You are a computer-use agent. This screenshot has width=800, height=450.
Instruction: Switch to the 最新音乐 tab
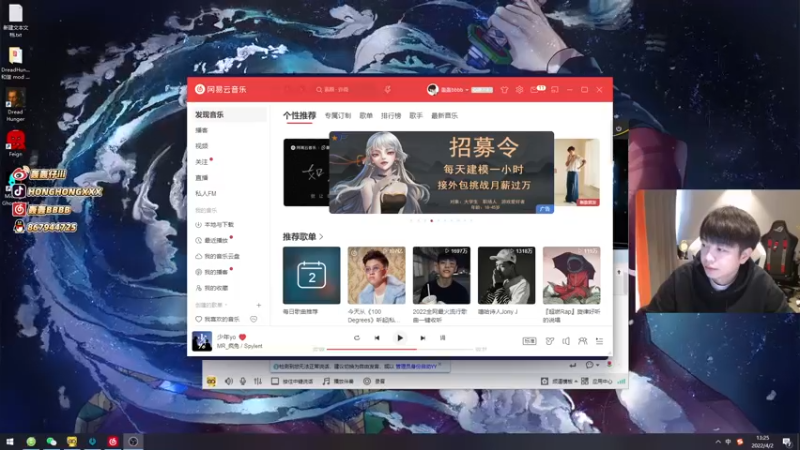444,116
